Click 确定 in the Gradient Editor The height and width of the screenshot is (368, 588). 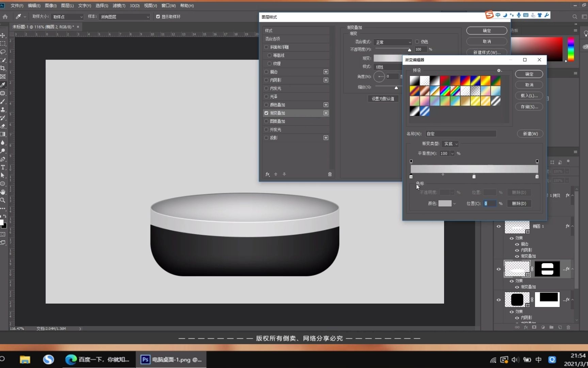pyautogui.click(x=529, y=74)
